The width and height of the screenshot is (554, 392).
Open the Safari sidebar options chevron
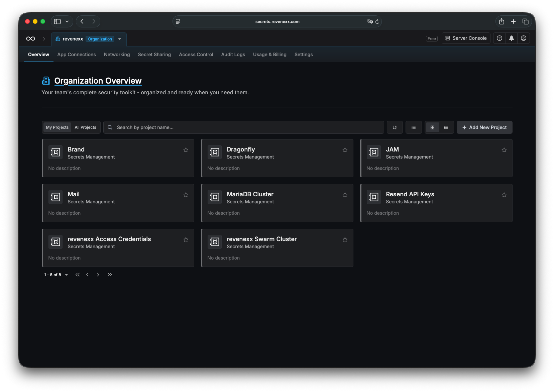click(x=67, y=21)
